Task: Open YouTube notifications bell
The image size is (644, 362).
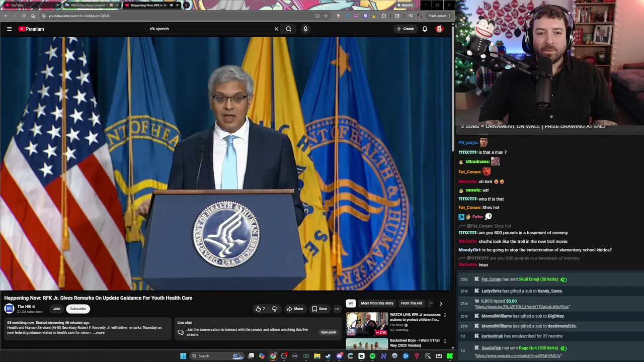Action: pyautogui.click(x=425, y=29)
